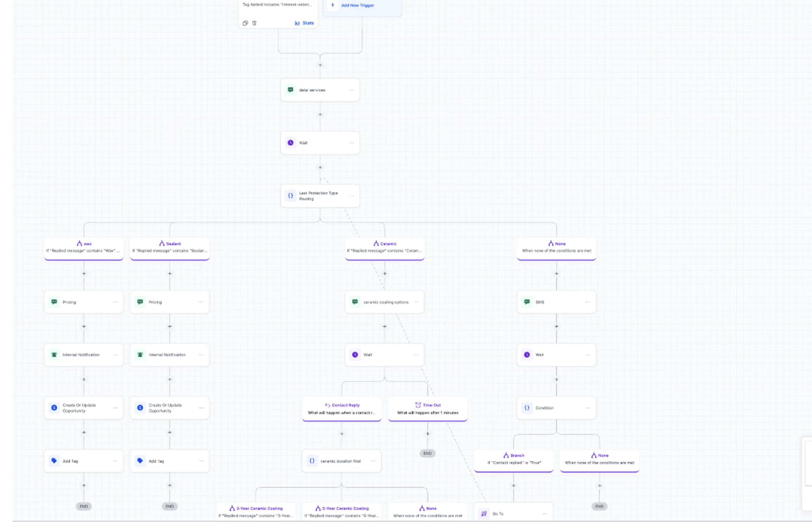Select the wax branch header
812x522 pixels.
tap(84, 248)
